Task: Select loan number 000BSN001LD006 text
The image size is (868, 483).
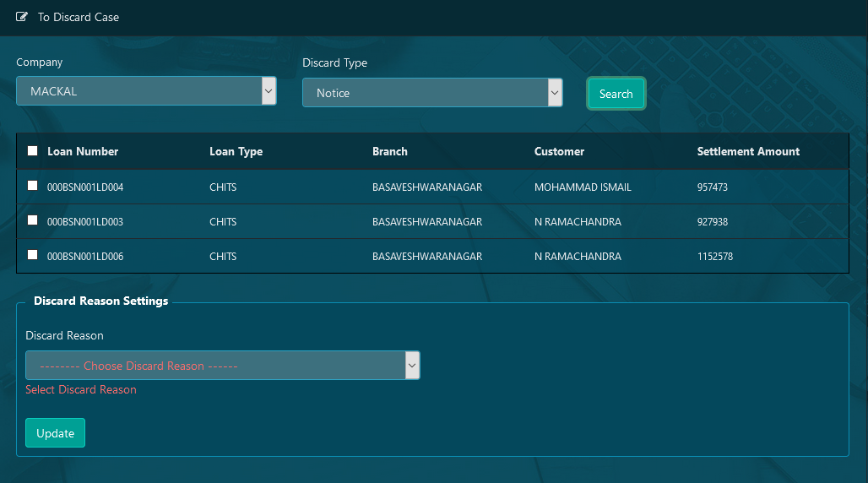Action: pos(85,257)
